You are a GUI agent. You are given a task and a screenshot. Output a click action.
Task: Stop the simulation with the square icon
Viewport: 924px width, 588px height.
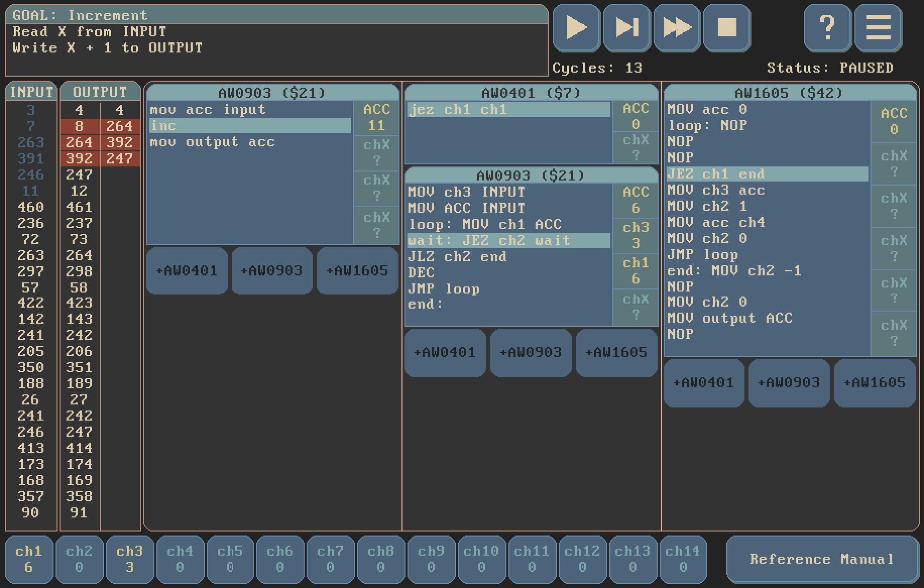(727, 28)
